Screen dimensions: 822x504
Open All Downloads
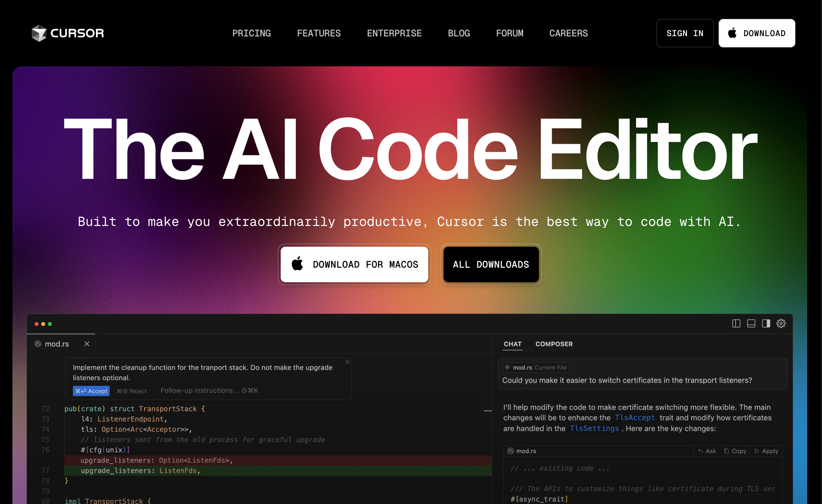491,264
